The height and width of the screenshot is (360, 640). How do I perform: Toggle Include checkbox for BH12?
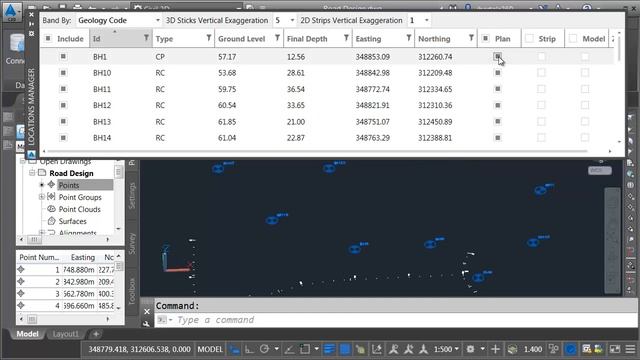click(63, 105)
